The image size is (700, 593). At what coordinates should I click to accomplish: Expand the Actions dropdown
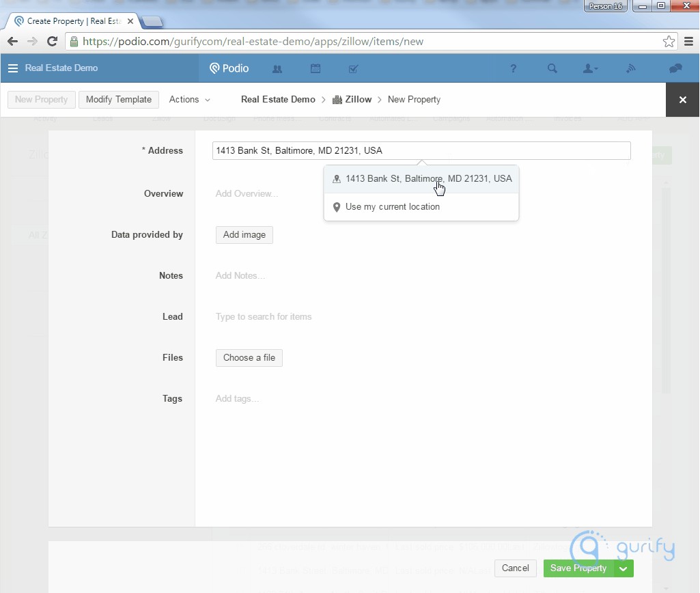tap(190, 100)
